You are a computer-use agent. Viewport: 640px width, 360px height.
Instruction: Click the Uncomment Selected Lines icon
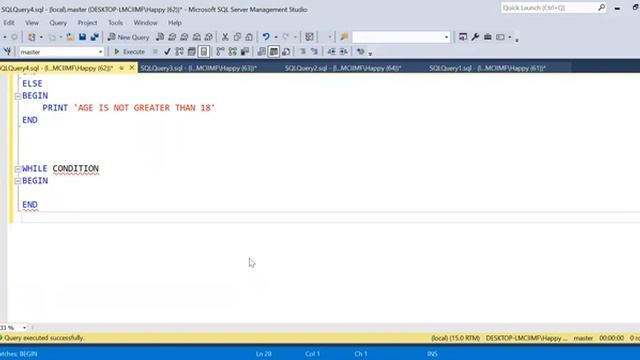tap(314, 52)
